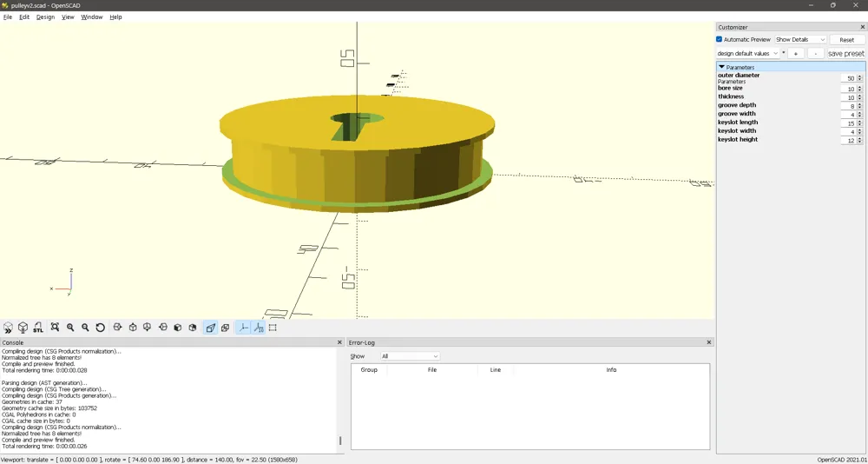The width and height of the screenshot is (868, 464).
Task: Close the Console panel
Action: pos(340,342)
